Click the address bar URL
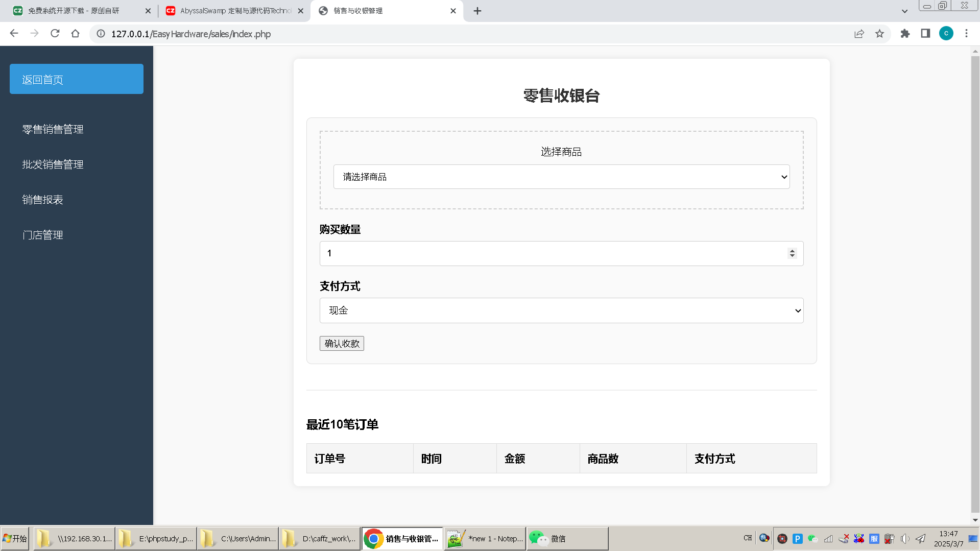Image resolution: width=980 pixels, height=551 pixels. pyautogui.click(x=191, y=34)
